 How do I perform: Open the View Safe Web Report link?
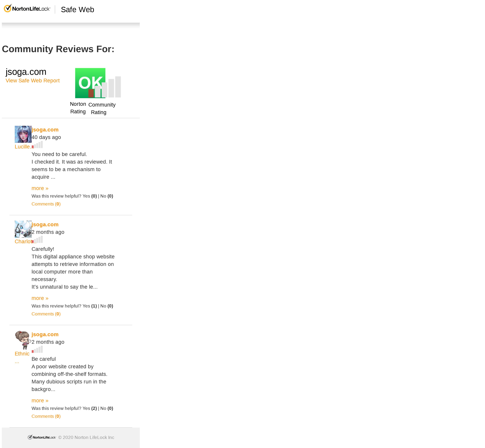coord(33,80)
